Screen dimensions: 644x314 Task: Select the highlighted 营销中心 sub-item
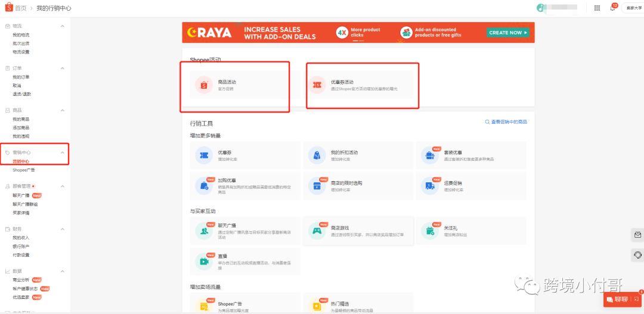tap(21, 161)
